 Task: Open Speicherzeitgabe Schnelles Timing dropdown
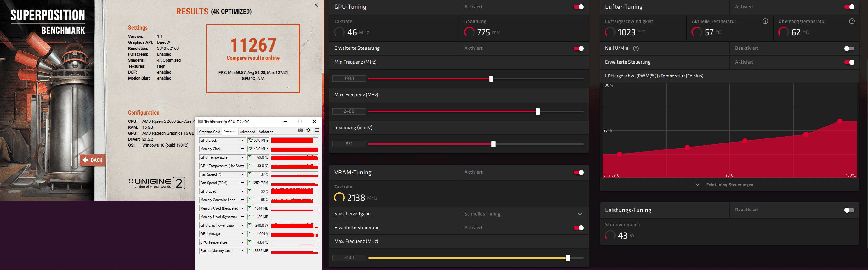pos(524,214)
